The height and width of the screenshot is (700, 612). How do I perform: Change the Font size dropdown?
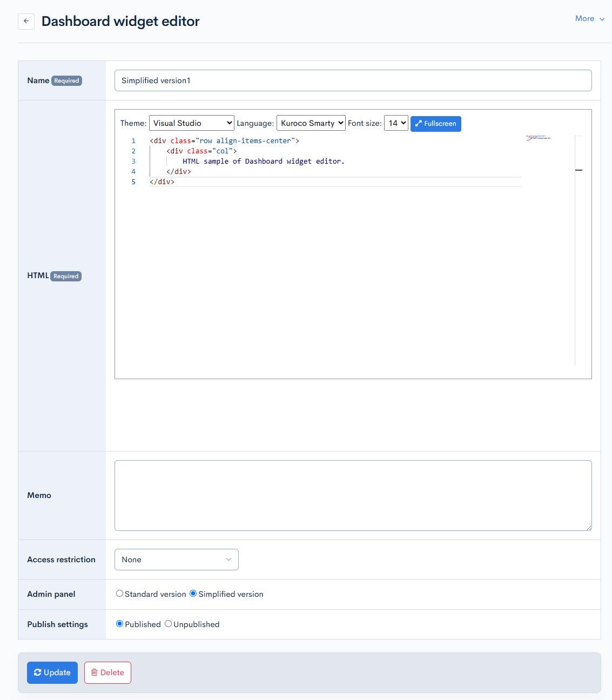(x=395, y=123)
